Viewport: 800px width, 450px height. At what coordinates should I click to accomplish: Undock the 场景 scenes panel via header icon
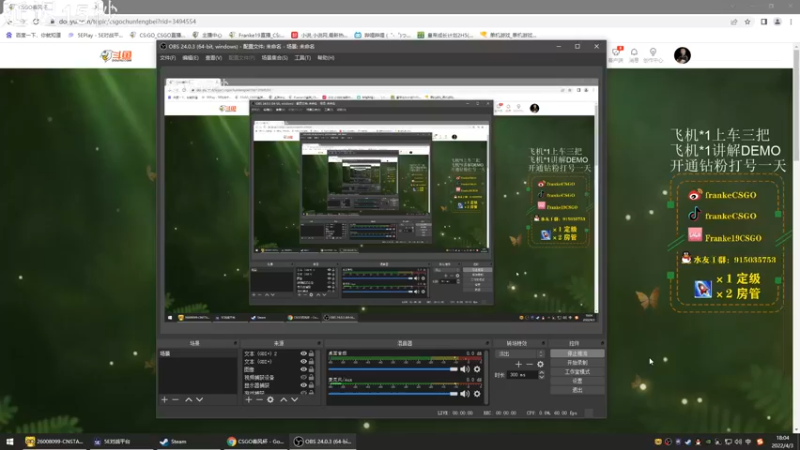click(235, 343)
